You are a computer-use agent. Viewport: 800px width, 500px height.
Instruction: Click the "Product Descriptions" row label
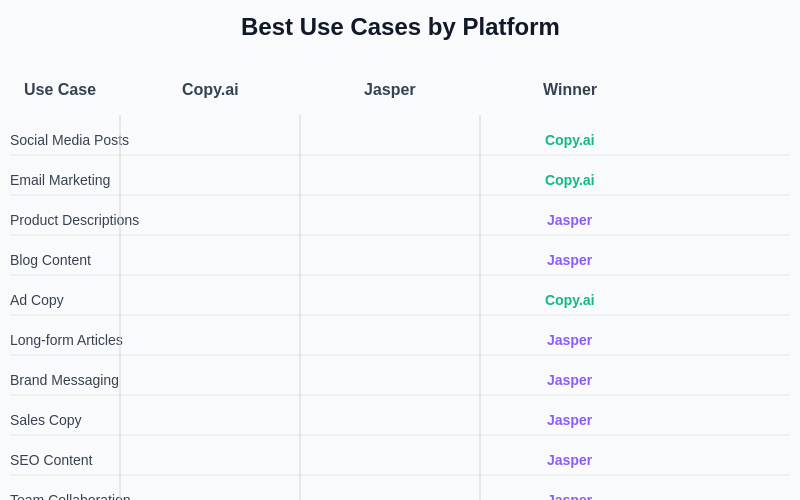click(74, 220)
